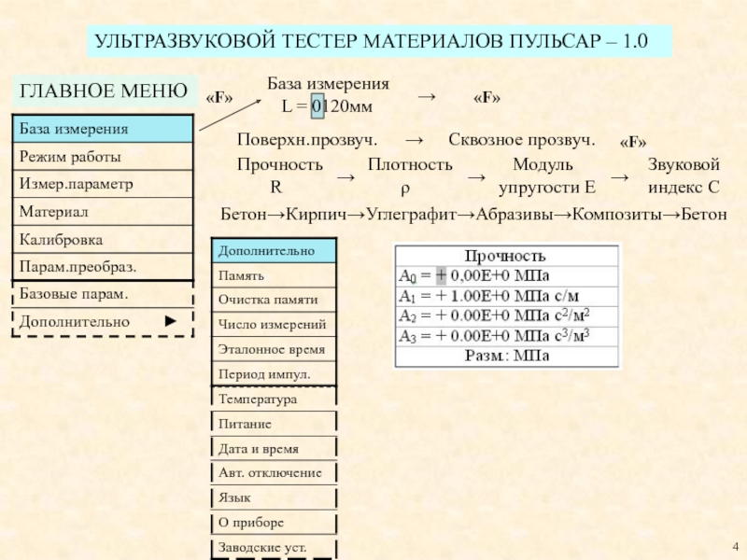Screen dimensions: 747x560
Task: Click 'Дата и время' submenu item
Action: pos(275,448)
